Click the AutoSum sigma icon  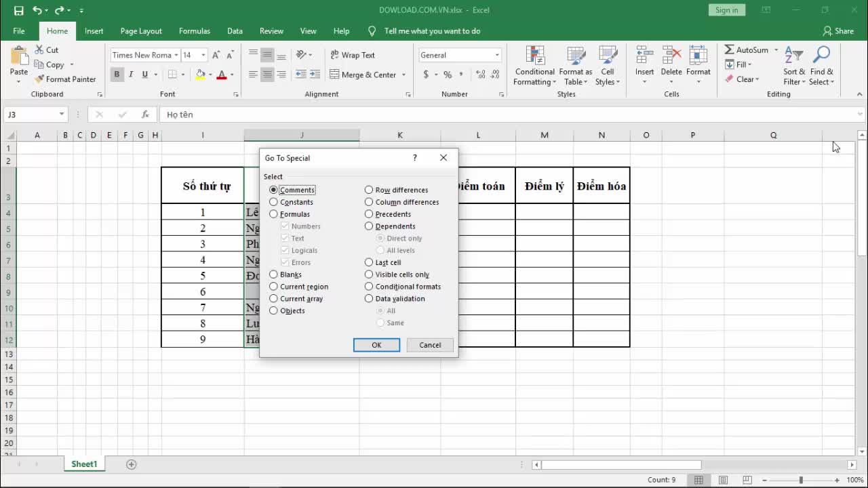click(730, 50)
